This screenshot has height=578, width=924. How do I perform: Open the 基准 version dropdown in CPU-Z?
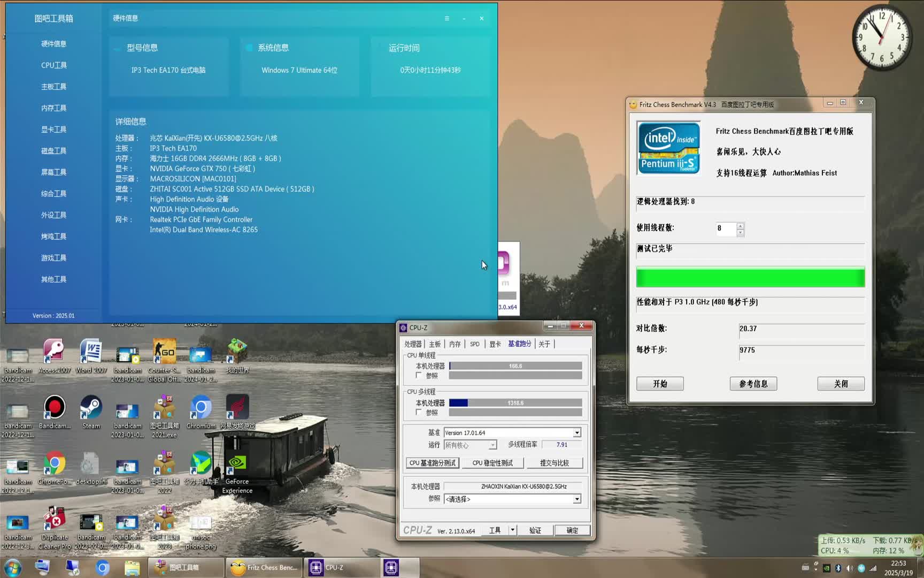click(x=577, y=432)
